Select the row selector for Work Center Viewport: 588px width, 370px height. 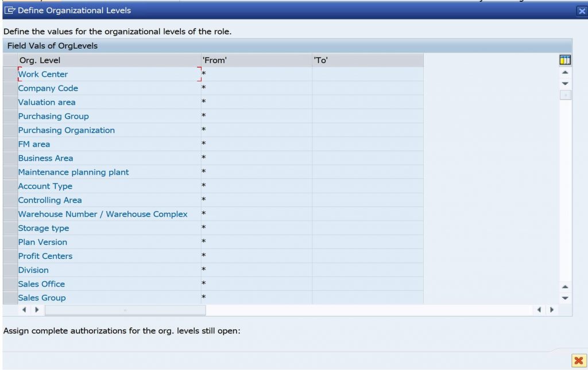click(10, 74)
